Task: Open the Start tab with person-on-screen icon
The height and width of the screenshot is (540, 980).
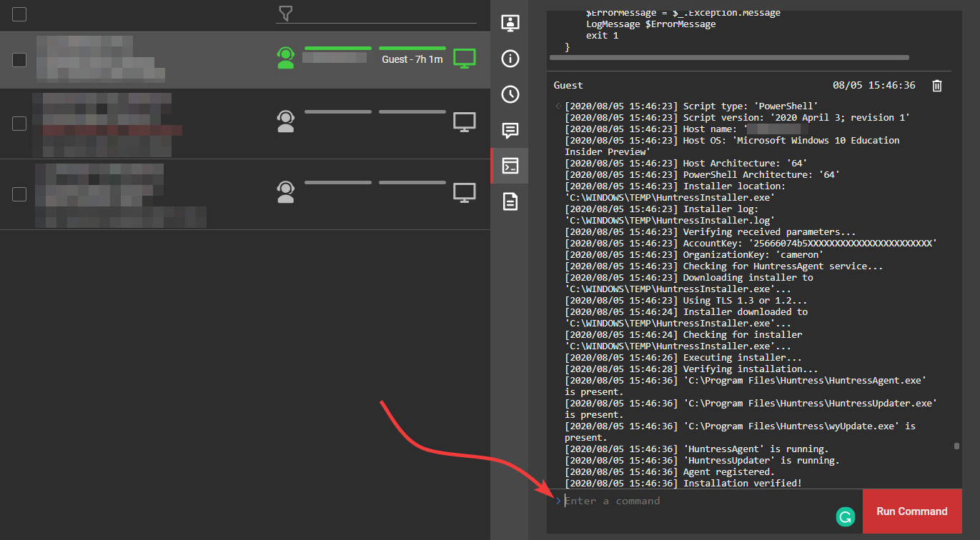Action: [510, 22]
